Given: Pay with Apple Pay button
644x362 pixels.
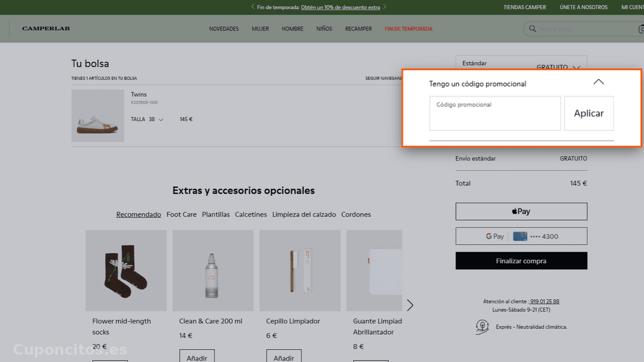Looking at the screenshot, I should (521, 211).
